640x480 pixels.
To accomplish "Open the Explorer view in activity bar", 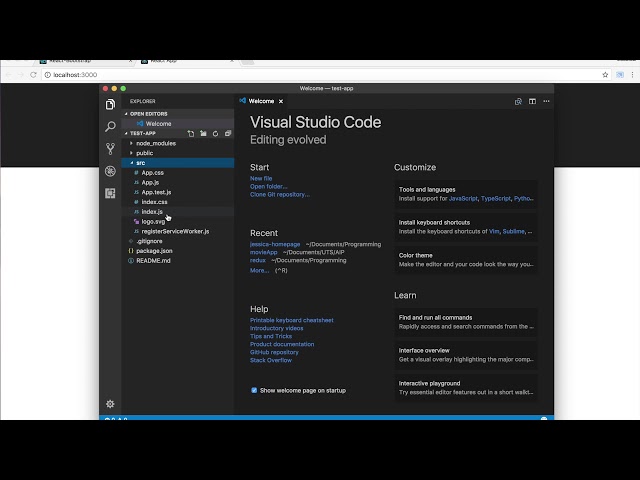I will point(110,104).
